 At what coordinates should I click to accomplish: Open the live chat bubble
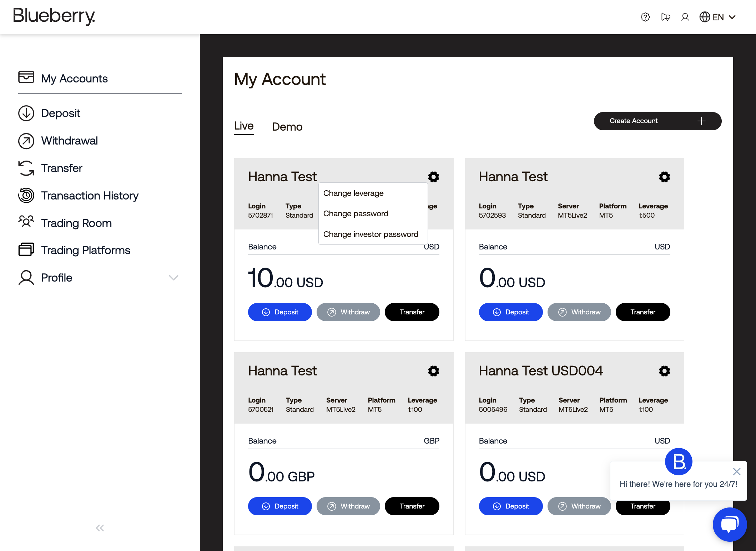730,524
